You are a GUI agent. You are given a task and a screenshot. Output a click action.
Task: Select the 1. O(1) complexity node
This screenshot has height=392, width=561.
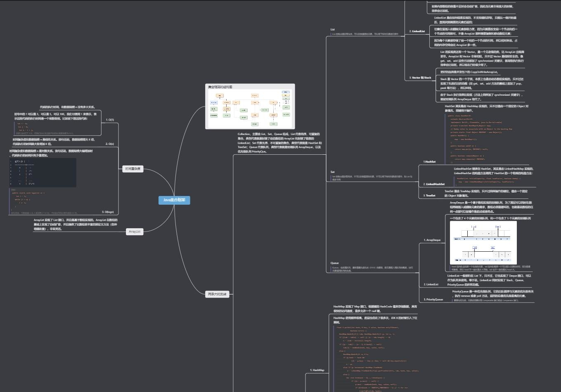(110, 120)
